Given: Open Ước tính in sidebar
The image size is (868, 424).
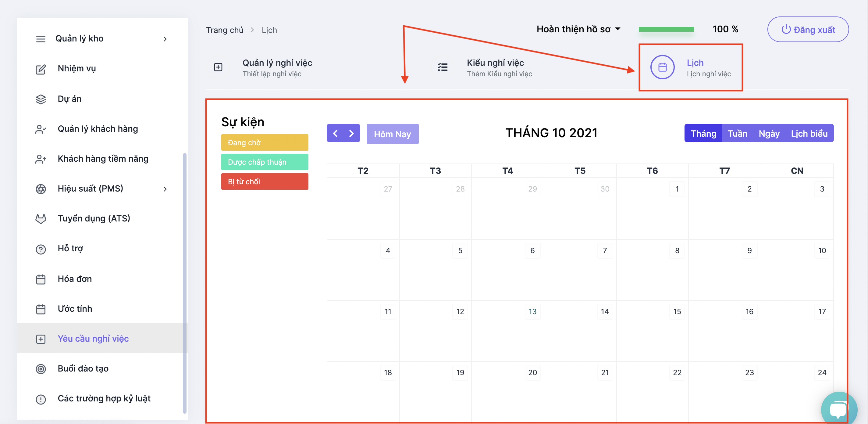Looking at the screenshot, I should tap(102, 309).
